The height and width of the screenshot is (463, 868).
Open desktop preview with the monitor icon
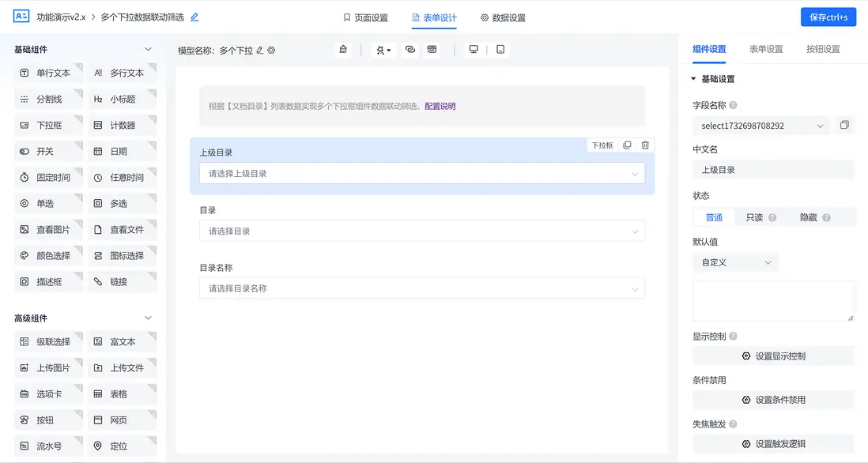473,48
